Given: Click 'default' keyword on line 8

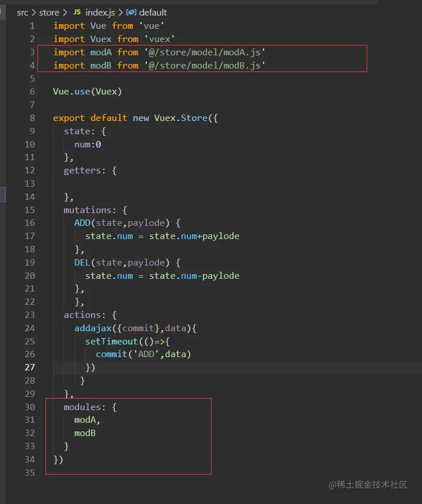Looking at the screenshot, I should [109, 118].
